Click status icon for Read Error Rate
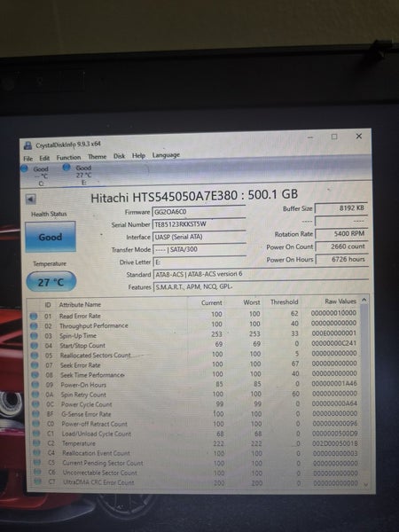 tap(34, 317)
